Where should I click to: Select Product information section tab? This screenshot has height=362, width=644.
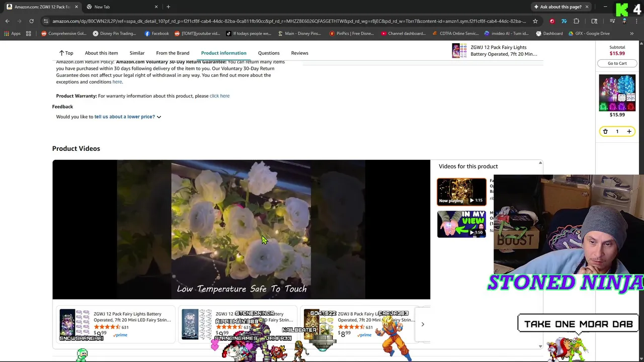click(x=223, y=53)
